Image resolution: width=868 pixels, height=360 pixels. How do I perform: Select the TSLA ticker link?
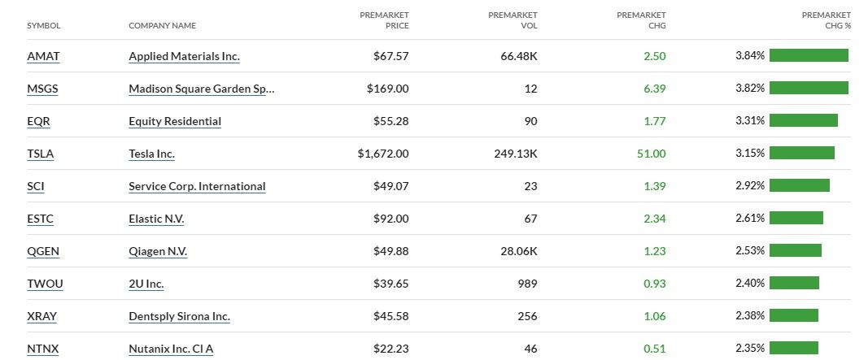coord(41,154)
